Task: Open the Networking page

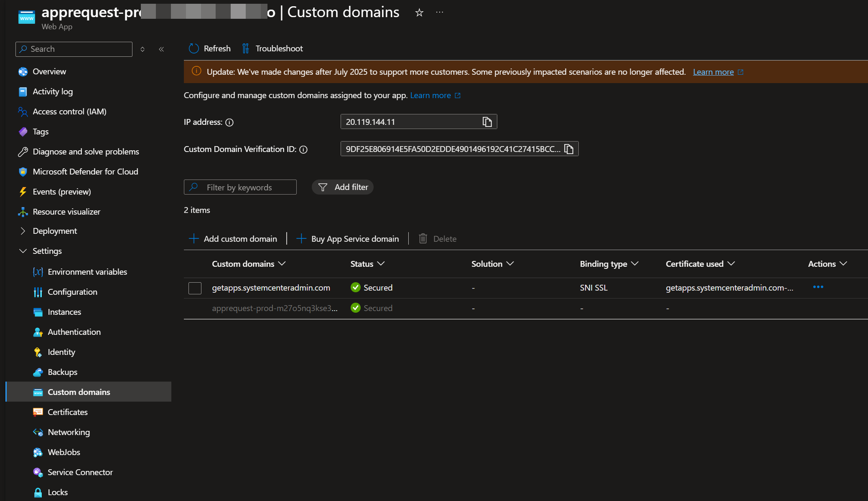Action: 69,432
